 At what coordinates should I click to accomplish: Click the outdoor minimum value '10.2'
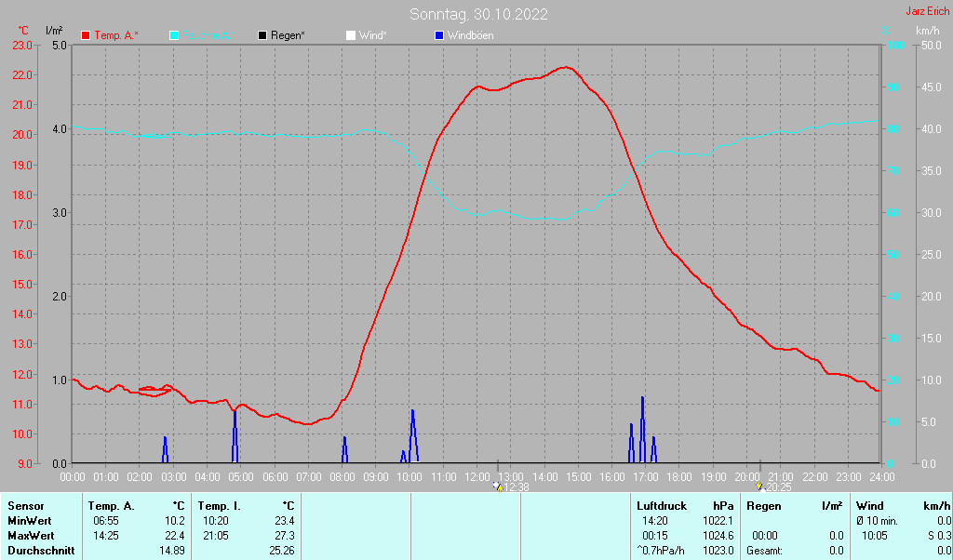[176, 521]
